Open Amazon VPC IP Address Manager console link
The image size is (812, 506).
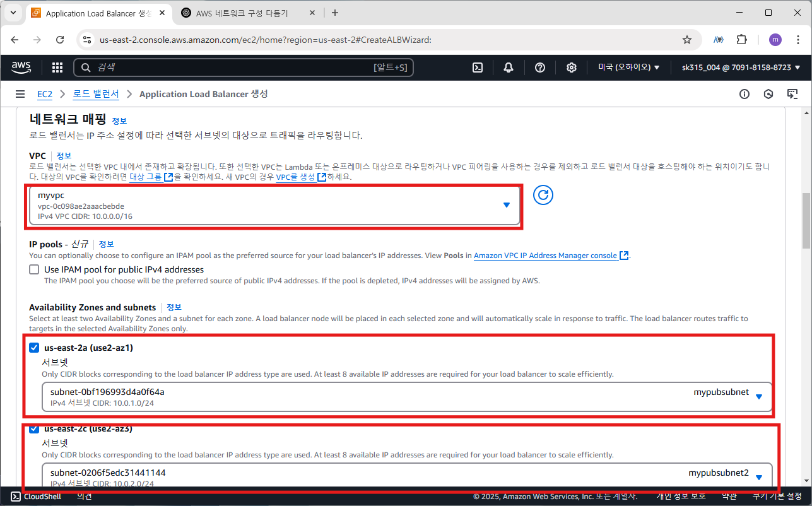(x=551, y=256)
